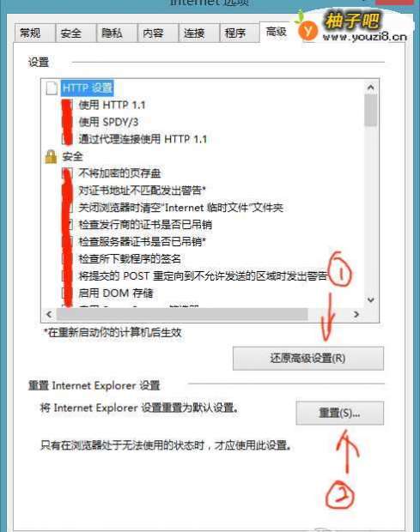Click the horizontal scrollbar's left arrow
The image size is (420, 532).
[x=49, y=314]
